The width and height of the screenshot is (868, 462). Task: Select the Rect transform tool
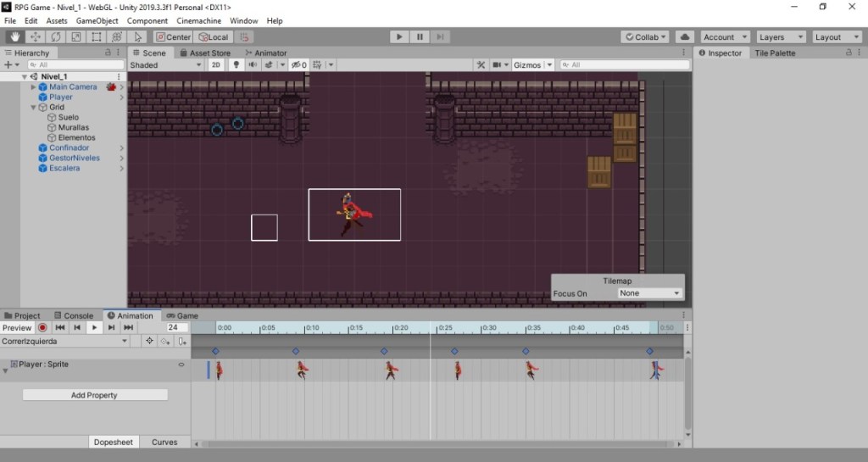point(97,37)
